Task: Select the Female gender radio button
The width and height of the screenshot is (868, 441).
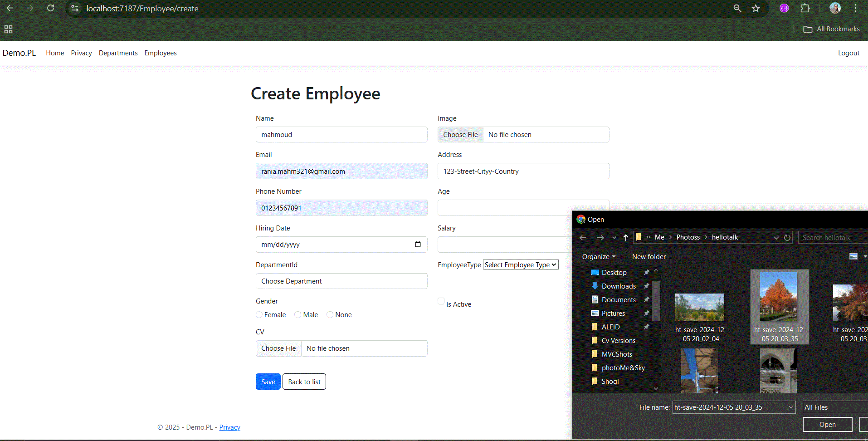Action: coord(259,315)
